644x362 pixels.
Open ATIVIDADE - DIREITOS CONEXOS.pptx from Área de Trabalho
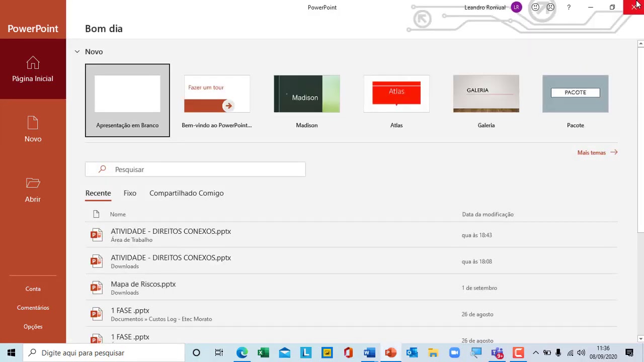click(x=351, y=235)
